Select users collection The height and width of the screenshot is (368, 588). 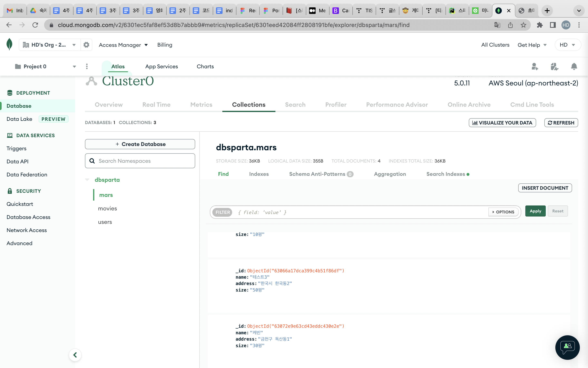click(105, 222)
